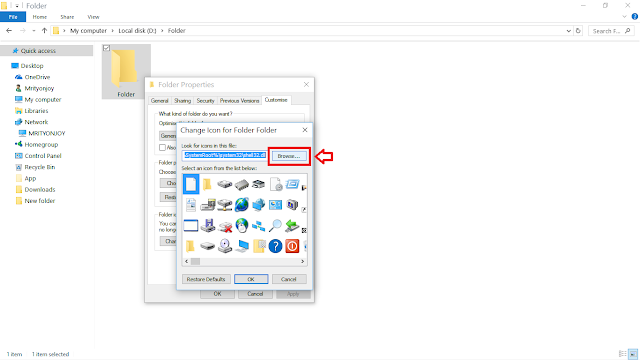Tick the 'Also apply' checkbox in Folder Properties
Viewport: 640px width, 360px height.
pyautogui.click(x=162, y=147)
